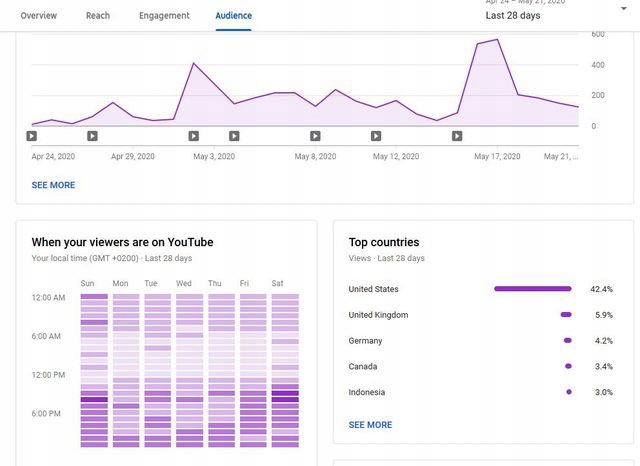Click the 6:00 AM time label
This screenshot has height=466, width=640.
[46, 336]
